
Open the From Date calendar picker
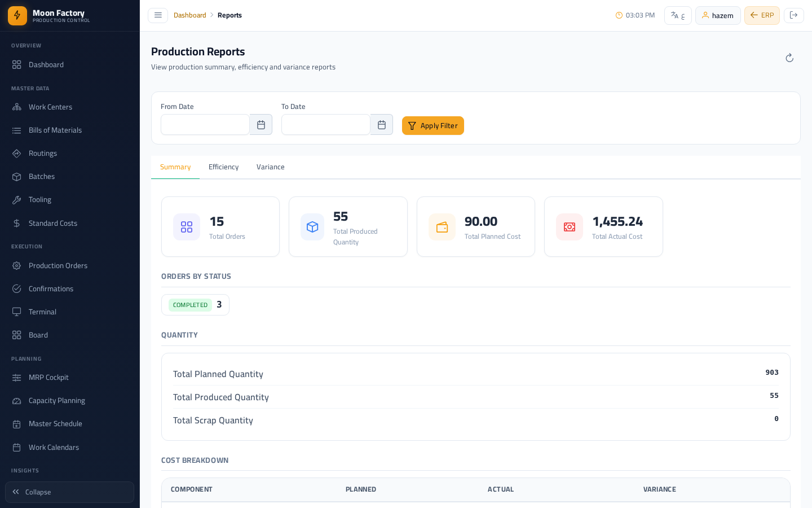coord(261,125)
